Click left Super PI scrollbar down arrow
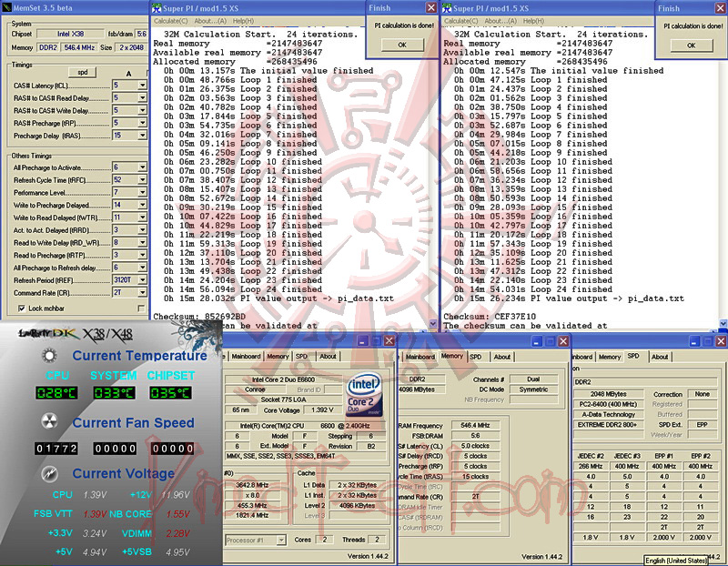Screen dimensions: 728x566 click(433, 323)
